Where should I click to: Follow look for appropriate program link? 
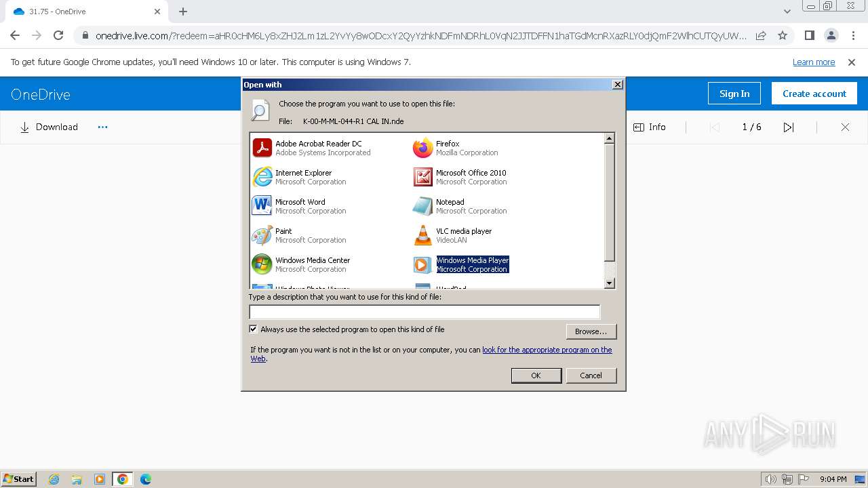[547, 350]
